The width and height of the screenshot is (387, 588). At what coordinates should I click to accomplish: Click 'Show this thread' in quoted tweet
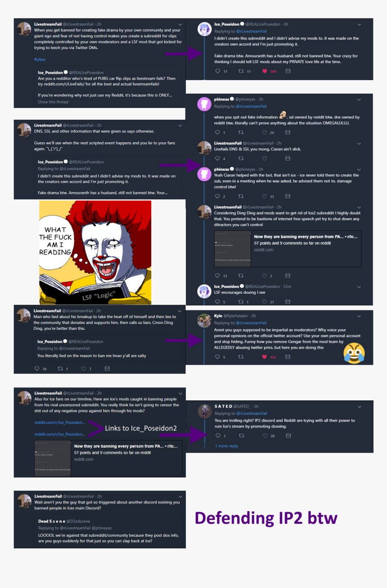[53, 102]
